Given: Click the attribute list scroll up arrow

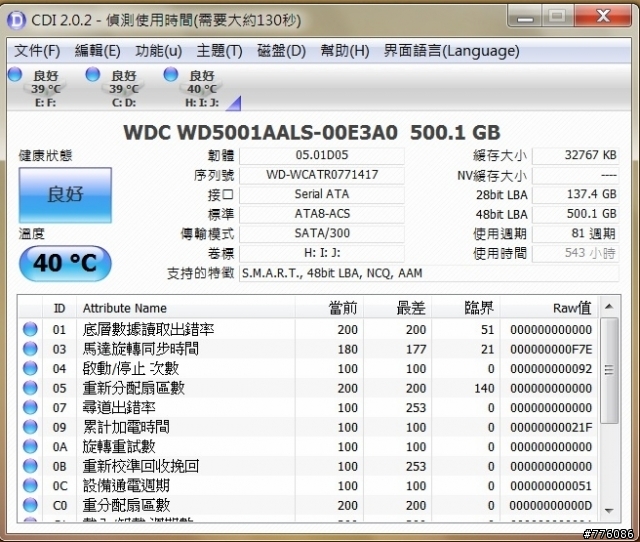Looking at the screenshot, I should point(609,307).
